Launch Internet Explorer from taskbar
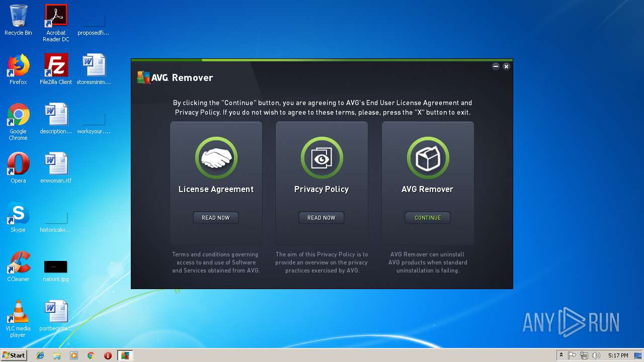644x362 pixels. pyautogui.click(x=40, y=355)
